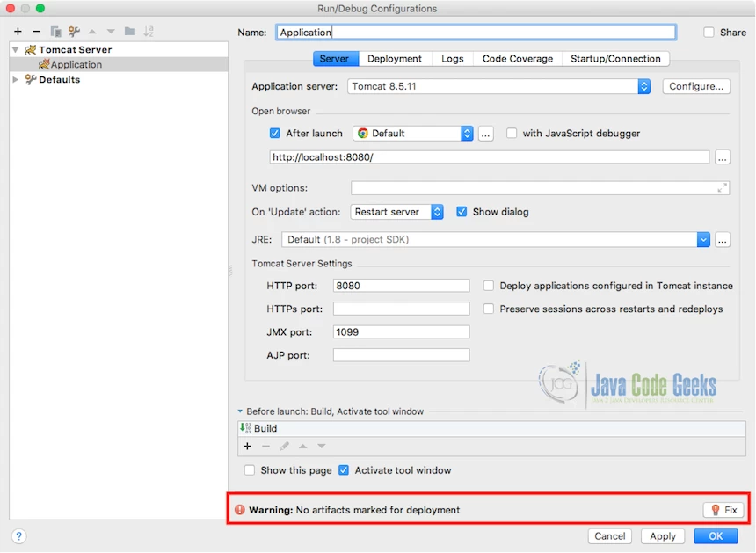Click the Name input field
The image size is (756, 553).
pos(476,33)
